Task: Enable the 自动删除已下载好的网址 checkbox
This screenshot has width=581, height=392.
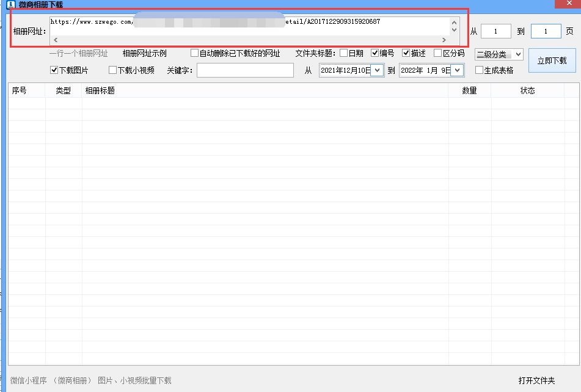Action: [x=195, y=53]
